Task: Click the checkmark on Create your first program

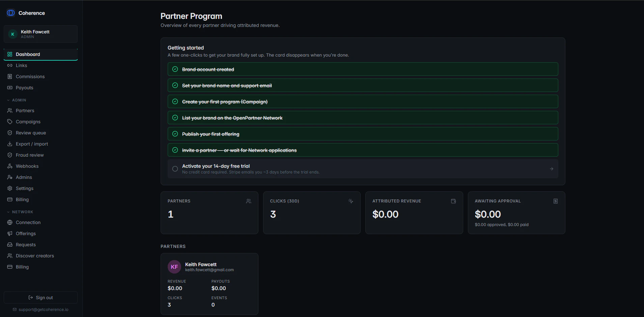Action: [x=175, y=101]
